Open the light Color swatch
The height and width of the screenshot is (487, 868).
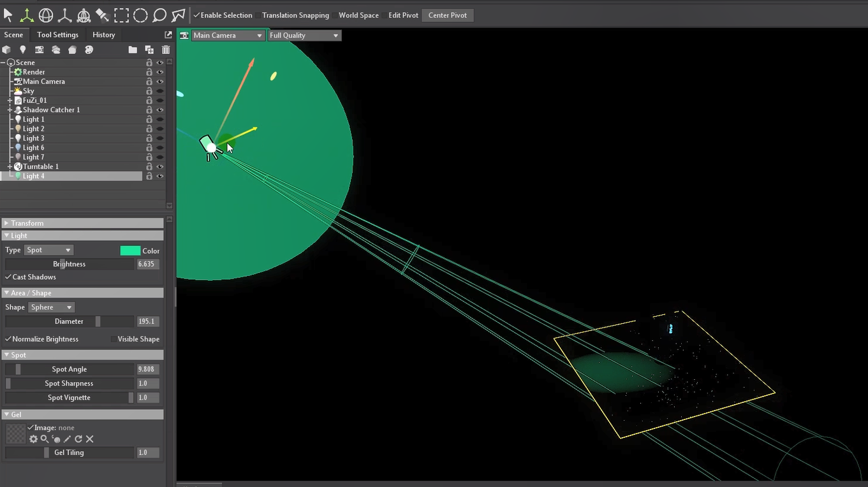130,251
